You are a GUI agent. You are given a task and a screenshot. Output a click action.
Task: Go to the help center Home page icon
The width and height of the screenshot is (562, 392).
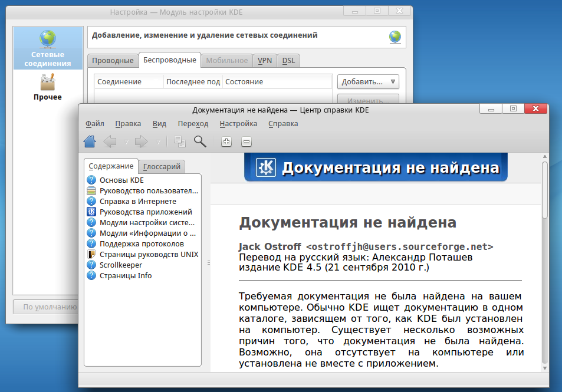point(90,141)
